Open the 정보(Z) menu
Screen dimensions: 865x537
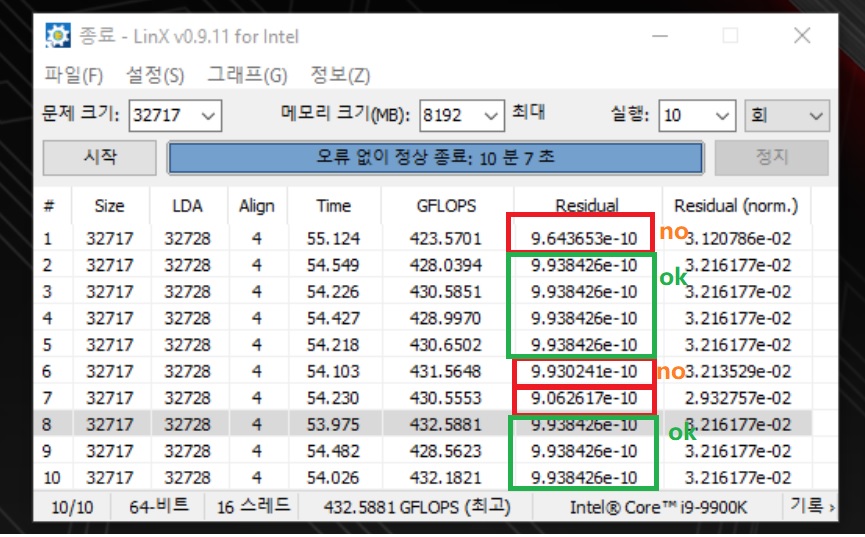coord(340,75)
